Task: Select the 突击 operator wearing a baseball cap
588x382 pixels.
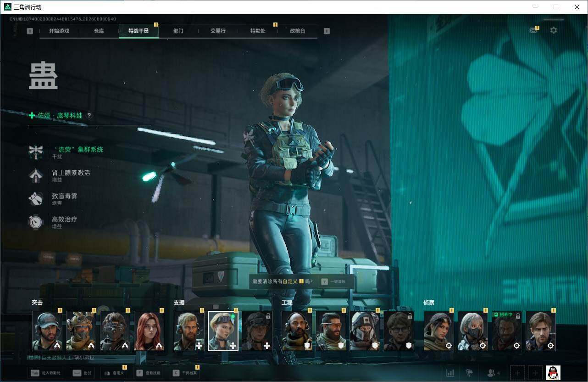Action: [x=47, y=331]
